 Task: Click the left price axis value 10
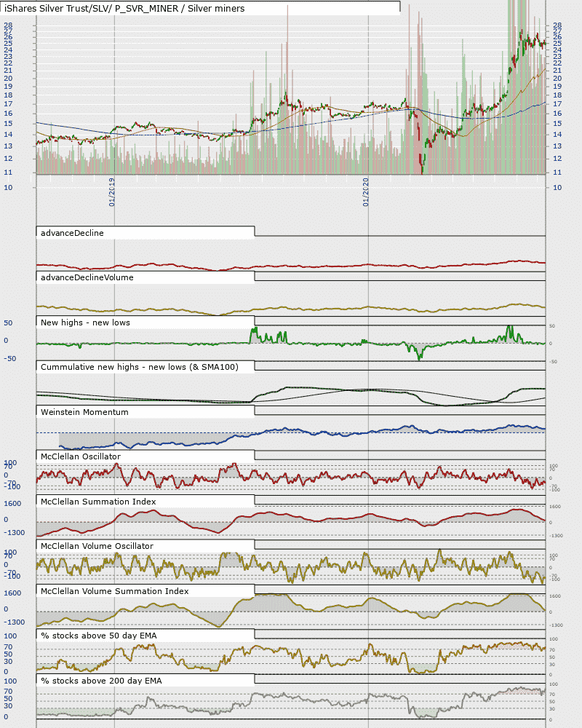(8, 188)
